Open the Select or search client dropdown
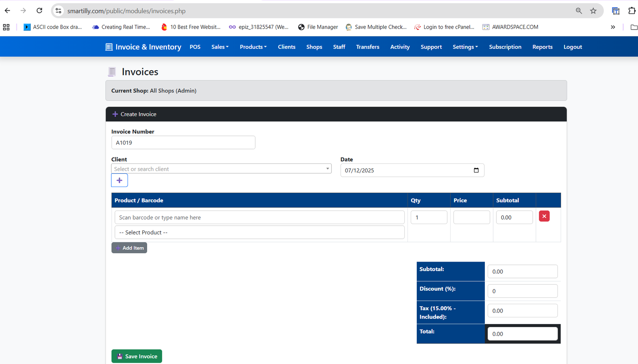This screenshot has width=638, height=364. [221, 168]
